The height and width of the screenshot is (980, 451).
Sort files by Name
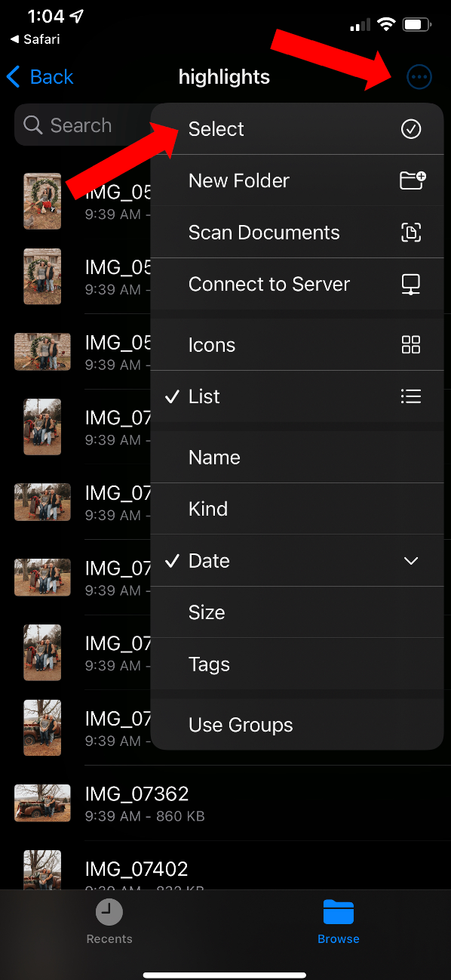[297, 458]
